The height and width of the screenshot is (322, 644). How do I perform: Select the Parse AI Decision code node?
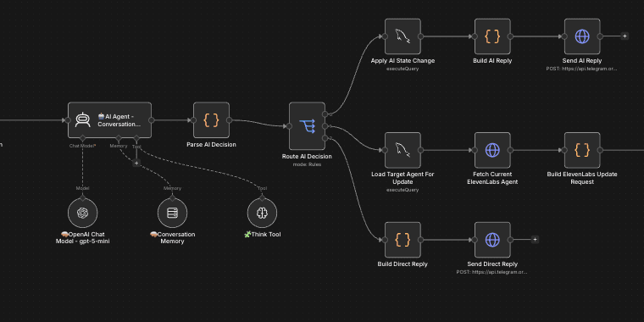coord(211,120)
